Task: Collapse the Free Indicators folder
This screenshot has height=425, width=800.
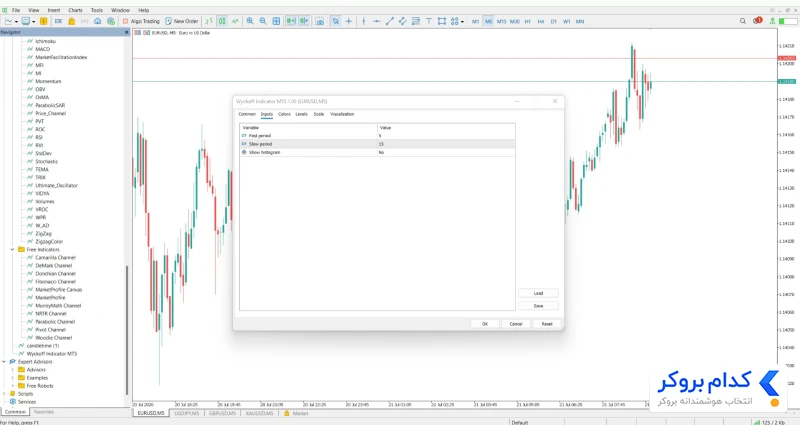Action: (12, 249)
